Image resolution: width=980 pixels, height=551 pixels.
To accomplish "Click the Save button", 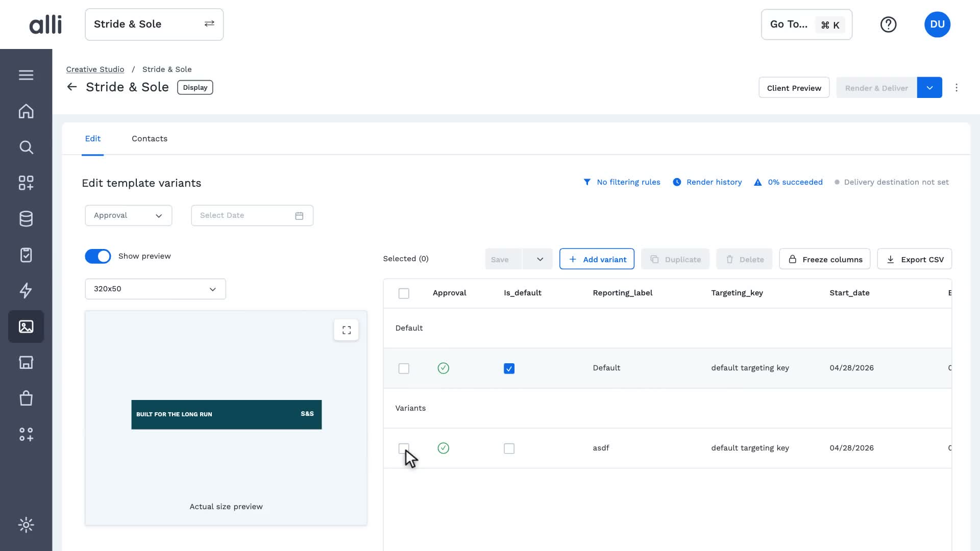I will [504, 259].
